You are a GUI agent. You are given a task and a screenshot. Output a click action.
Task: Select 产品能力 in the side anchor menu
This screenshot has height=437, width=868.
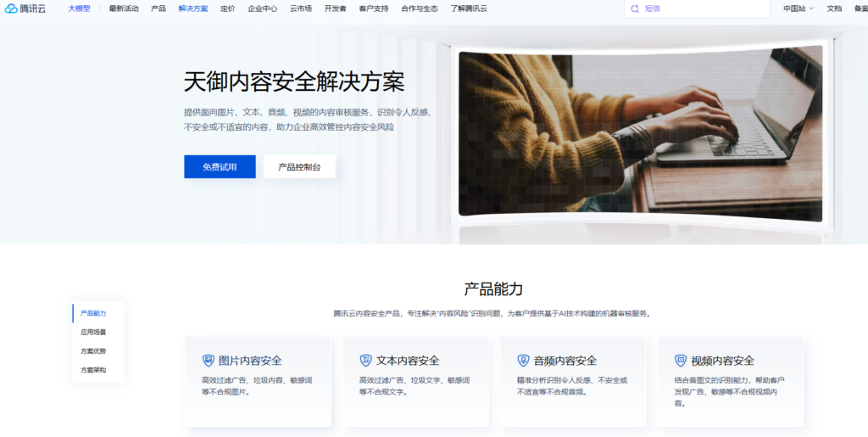coord(93,313)
